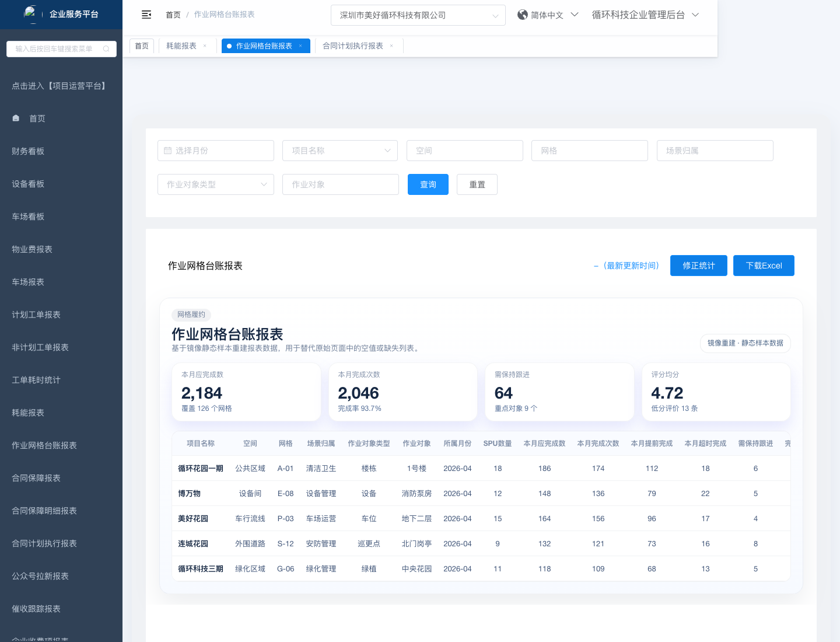Click the home icon in sidebar
Image resolution: width=840 pixels, height=642 pixels.
coord(16,118)
